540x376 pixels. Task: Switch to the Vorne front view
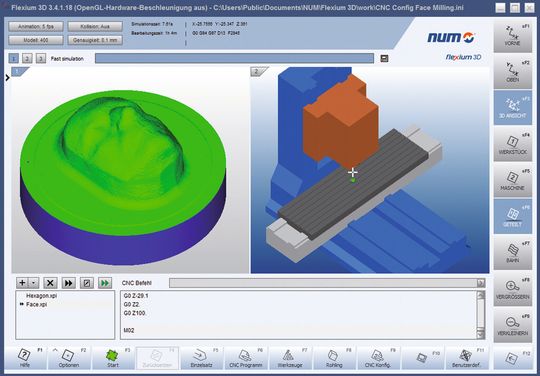coord(512,35)
